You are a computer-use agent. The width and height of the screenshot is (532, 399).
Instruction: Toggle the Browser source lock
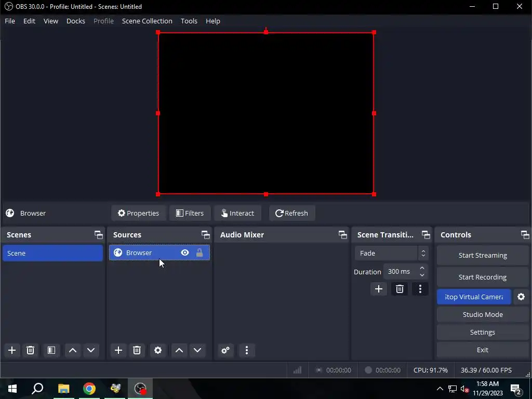[199, 253]
